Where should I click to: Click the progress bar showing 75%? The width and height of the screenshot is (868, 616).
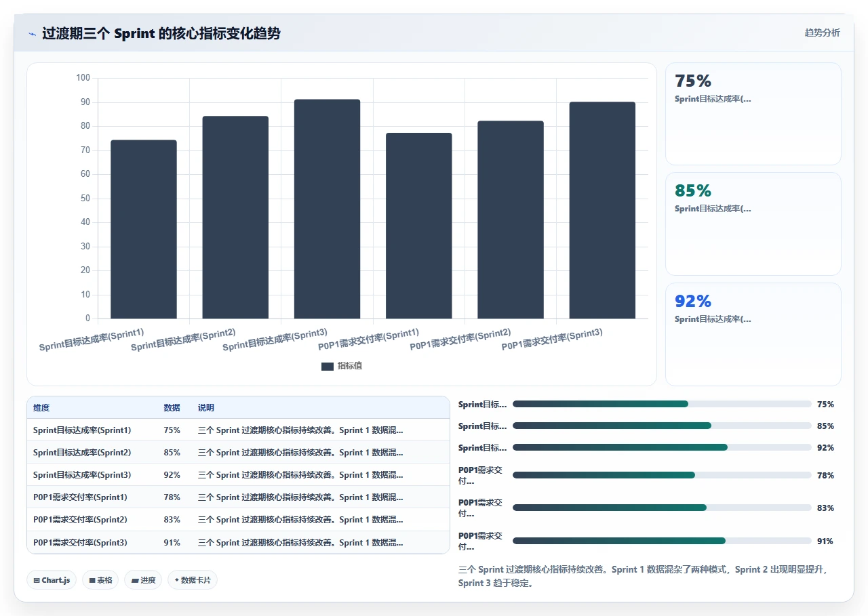662,404
